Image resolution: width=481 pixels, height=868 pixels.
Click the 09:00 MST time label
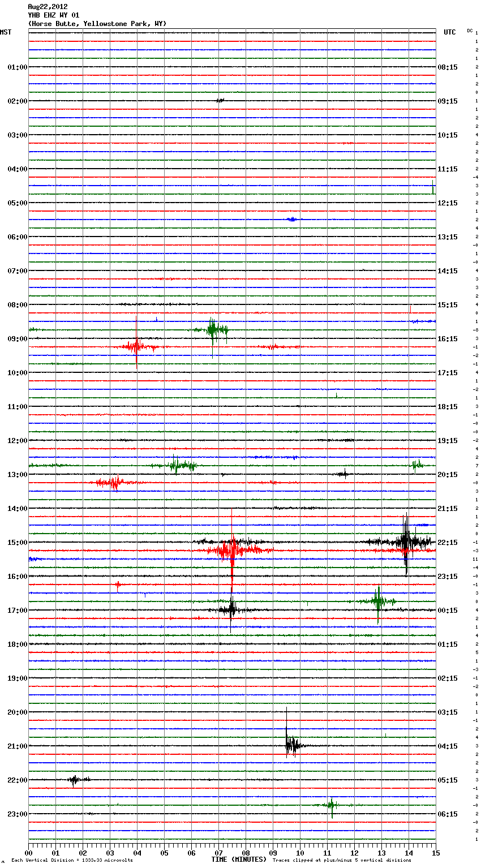(x=18, y=339)
